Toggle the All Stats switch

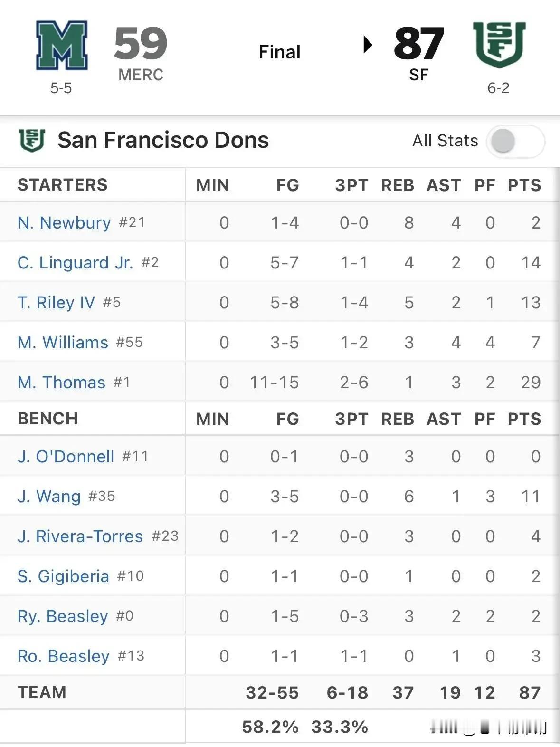coord(515,141)
